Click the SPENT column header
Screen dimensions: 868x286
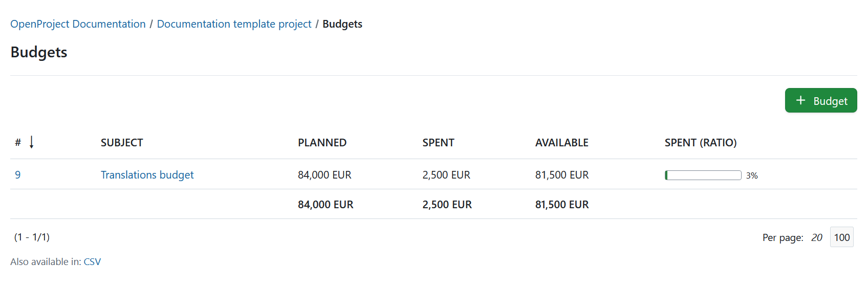point(438,143)
